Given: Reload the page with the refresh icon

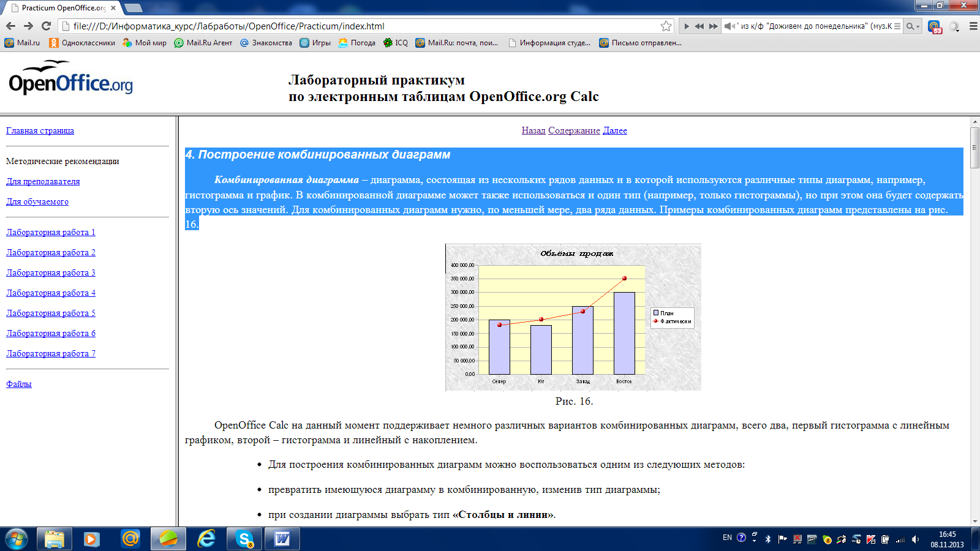Looking at the screenshot, I should [46, 26].
